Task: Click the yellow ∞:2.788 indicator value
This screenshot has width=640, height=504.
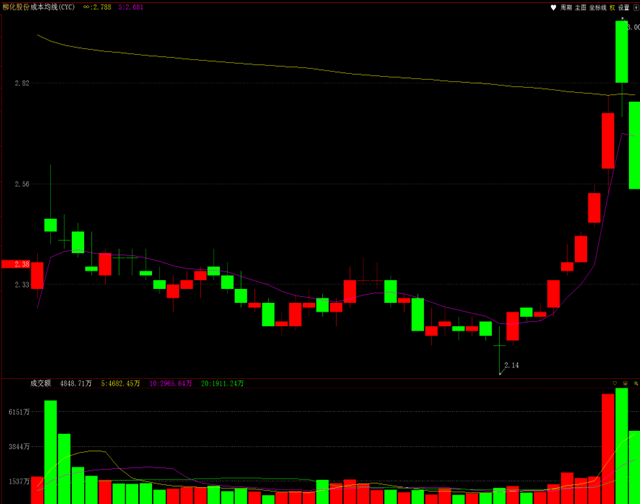Action: 97,7
